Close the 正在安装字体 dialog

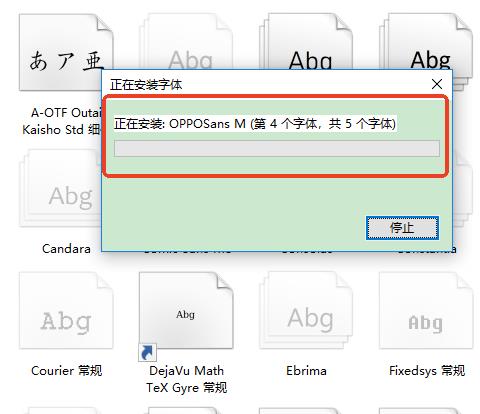pos(437,84)
